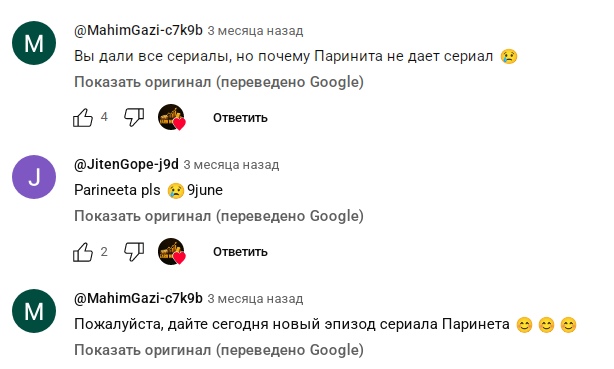The height and width of the screenshot is (369, 614).
Task: Dislike MahimGazi's first comment
Action: click(x=134, y=117)
